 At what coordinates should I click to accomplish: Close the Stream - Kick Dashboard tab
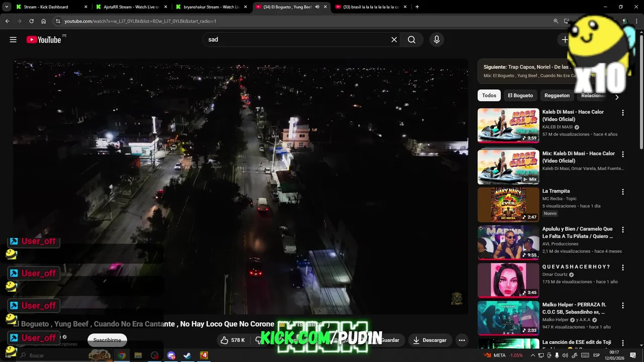tap(86, 7)
